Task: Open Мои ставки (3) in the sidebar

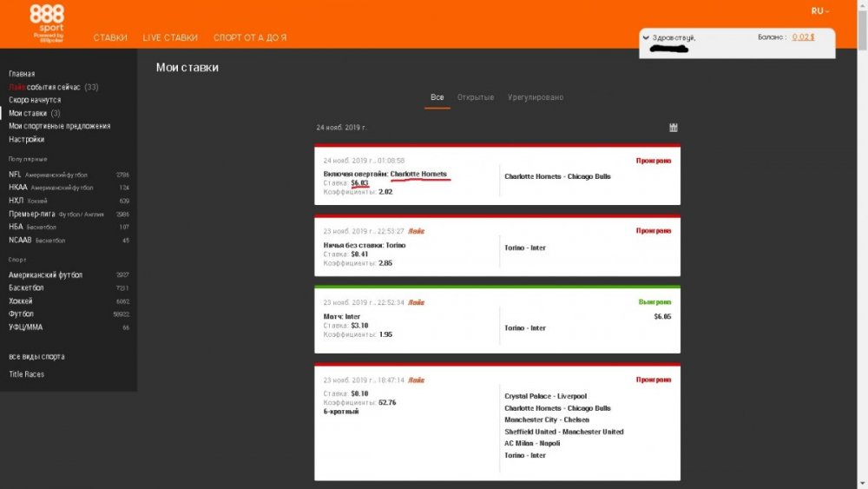Action: pos(35,113)
